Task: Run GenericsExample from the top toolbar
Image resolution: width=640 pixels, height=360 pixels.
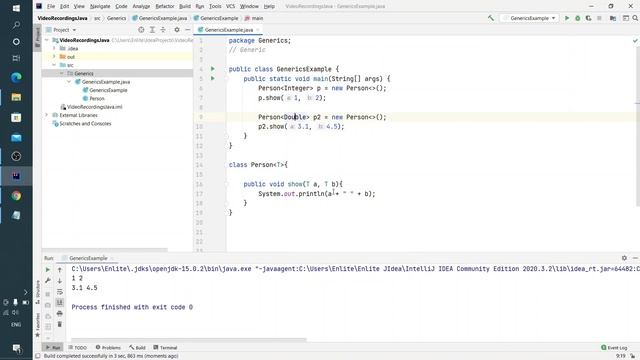Action: pyautogui.click(x=567, y=18)
